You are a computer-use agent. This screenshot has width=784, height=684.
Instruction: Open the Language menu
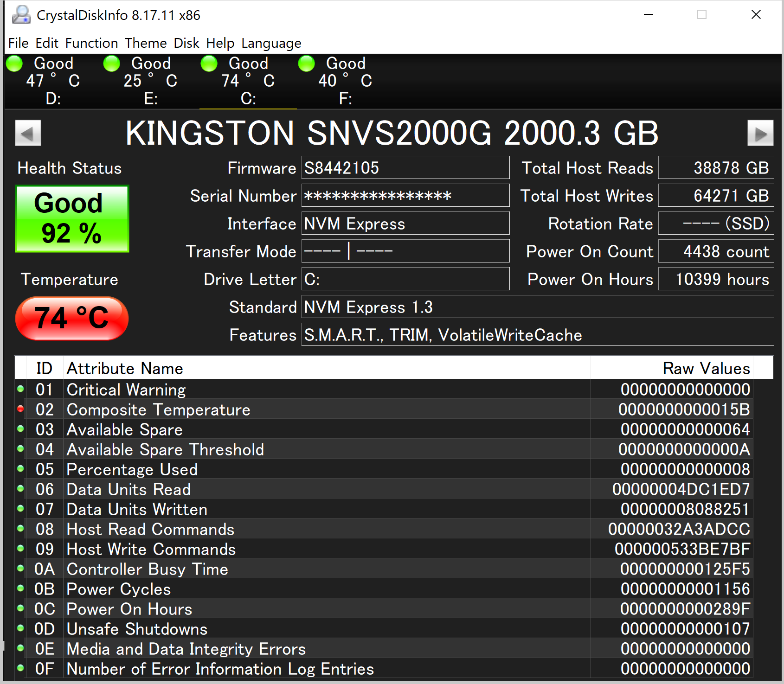[x=271, y=43]
